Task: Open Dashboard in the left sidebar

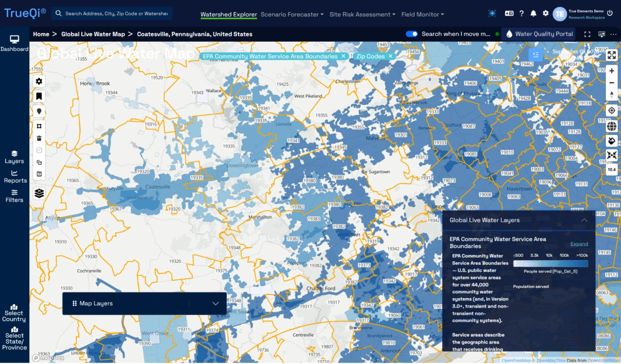Action: click(x=15, y=43)
